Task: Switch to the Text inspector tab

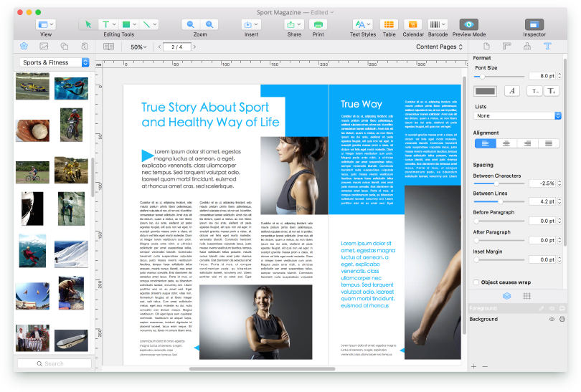Action: [547, 47]
